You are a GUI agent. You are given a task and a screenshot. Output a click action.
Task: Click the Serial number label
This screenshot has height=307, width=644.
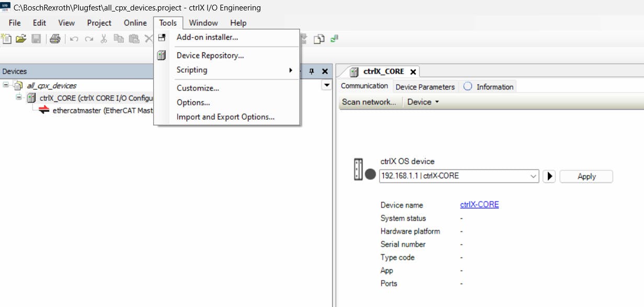point(403,244)
